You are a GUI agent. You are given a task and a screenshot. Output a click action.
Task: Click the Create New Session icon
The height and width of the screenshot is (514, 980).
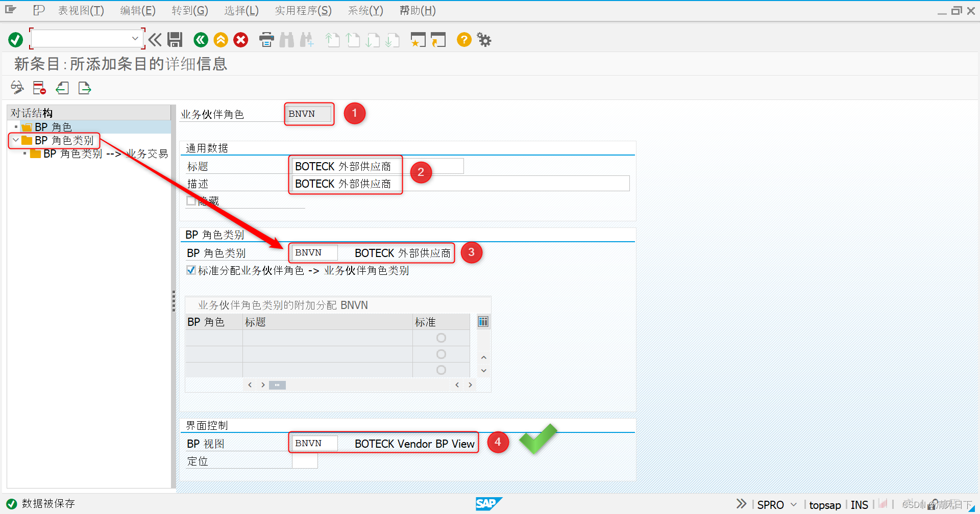pos(418,39)
